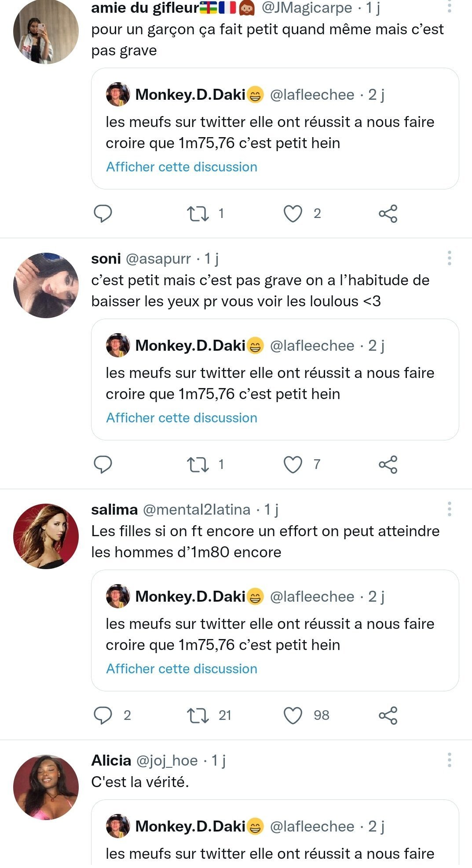The image size is (472, 868).
Task: Open soni's profile picture
Action: pyautogui.click(x=46, y=285)
